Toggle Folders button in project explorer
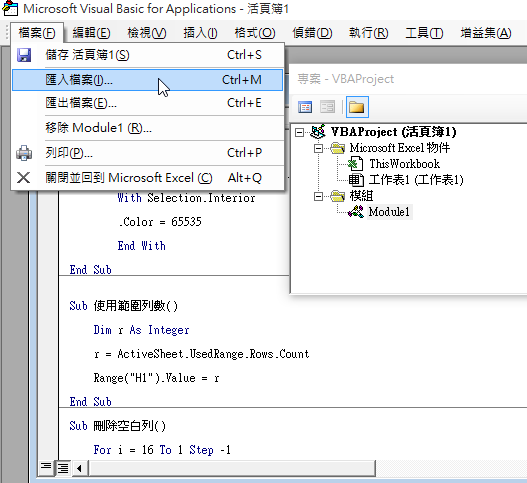The height and width of the screenshot is (483, 527). [x=357, y=107]
